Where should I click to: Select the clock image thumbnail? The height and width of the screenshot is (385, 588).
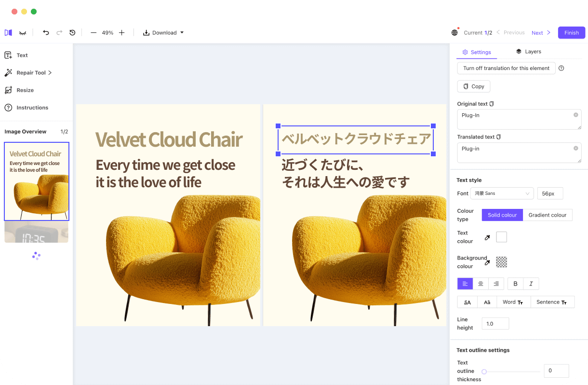tap(37, 232)
